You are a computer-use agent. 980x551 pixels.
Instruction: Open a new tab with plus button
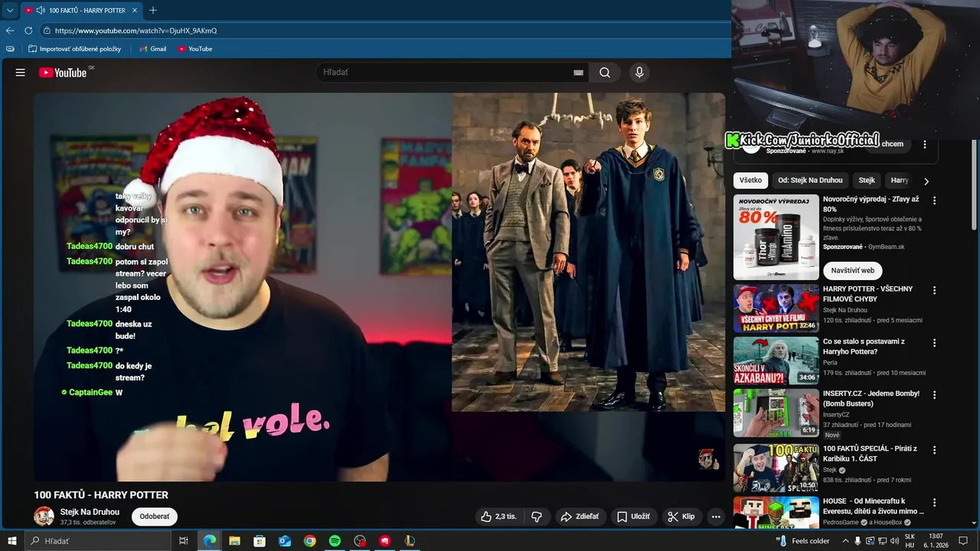pos(153,11)
